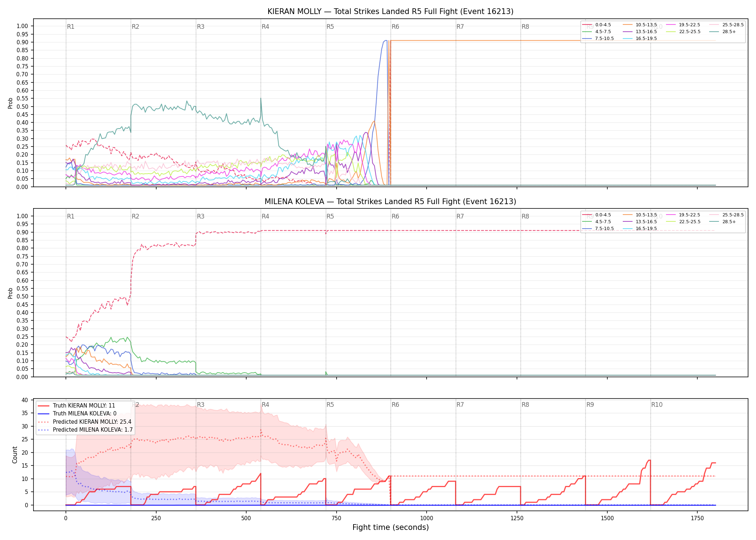
Task: Select 'Predicted KIERAN MOLLY: 25.4' legend entry
Action: (92, 422)
